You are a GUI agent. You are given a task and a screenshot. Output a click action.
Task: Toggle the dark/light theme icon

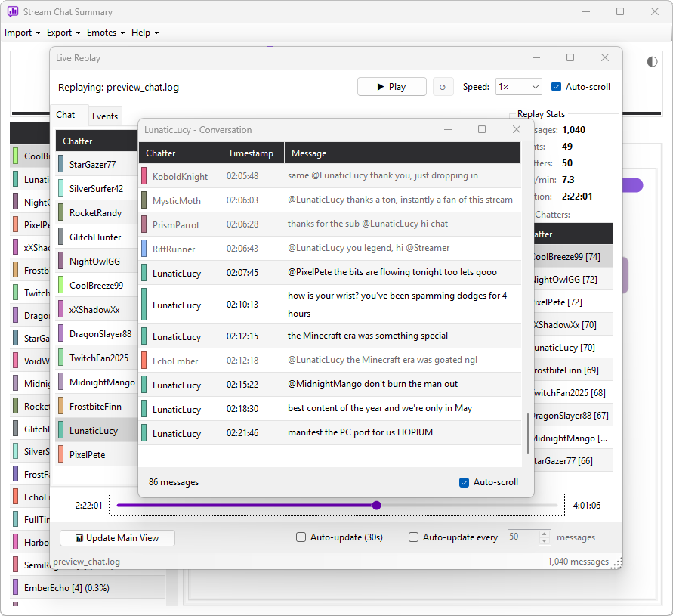(x=652, y=62)
